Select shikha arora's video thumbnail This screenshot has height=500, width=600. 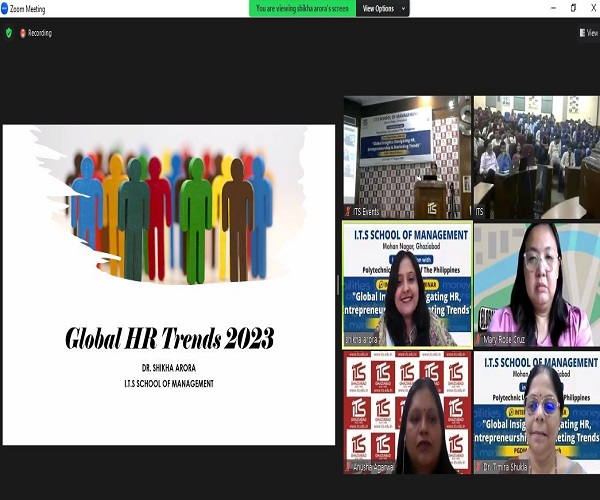[407, 284]
